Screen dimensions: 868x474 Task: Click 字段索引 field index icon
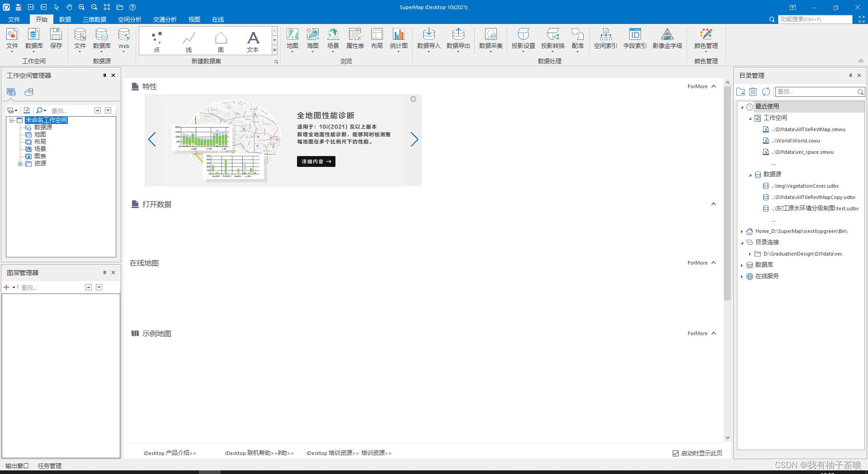[635, 39]
